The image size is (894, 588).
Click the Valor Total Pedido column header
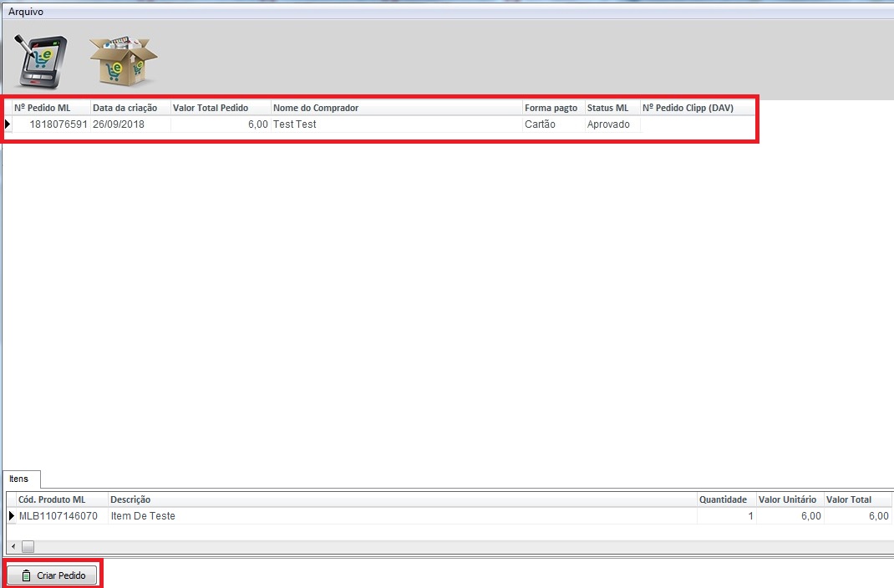coord(220,108)
